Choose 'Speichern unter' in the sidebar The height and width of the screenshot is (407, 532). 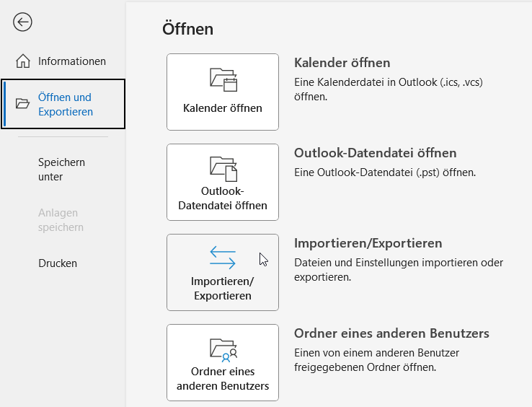tap(61, 170)
